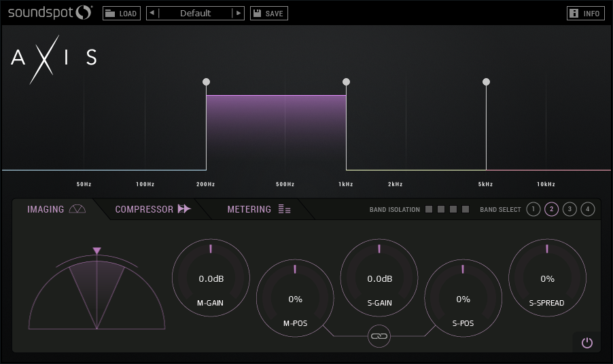The width and height of the screenshot is (613, 364).
Task: Click the LOAD preset button
Action: (121, 13)
